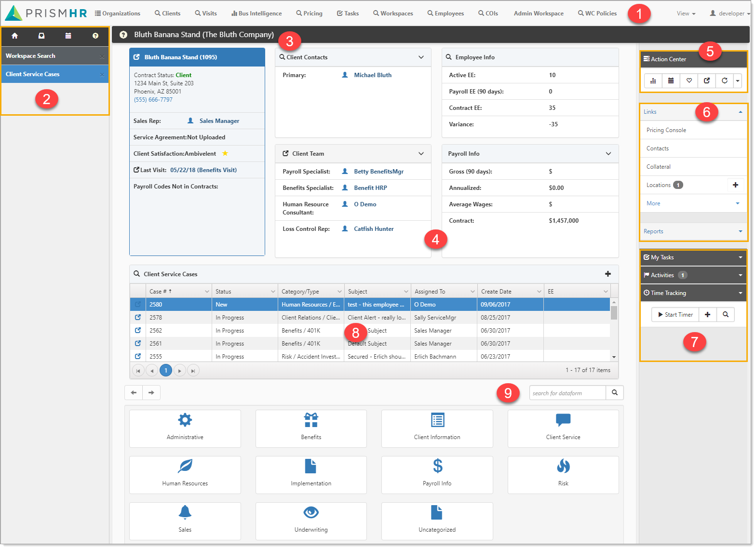Add a location with the plus icon
Screen dimensions: 756x549
(x=735, y=185)
